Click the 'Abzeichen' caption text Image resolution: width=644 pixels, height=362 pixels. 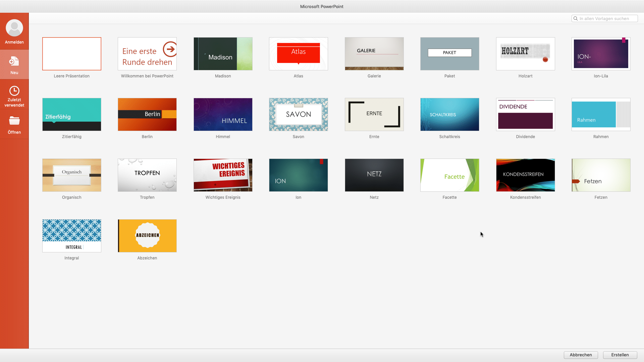[147, 258]
